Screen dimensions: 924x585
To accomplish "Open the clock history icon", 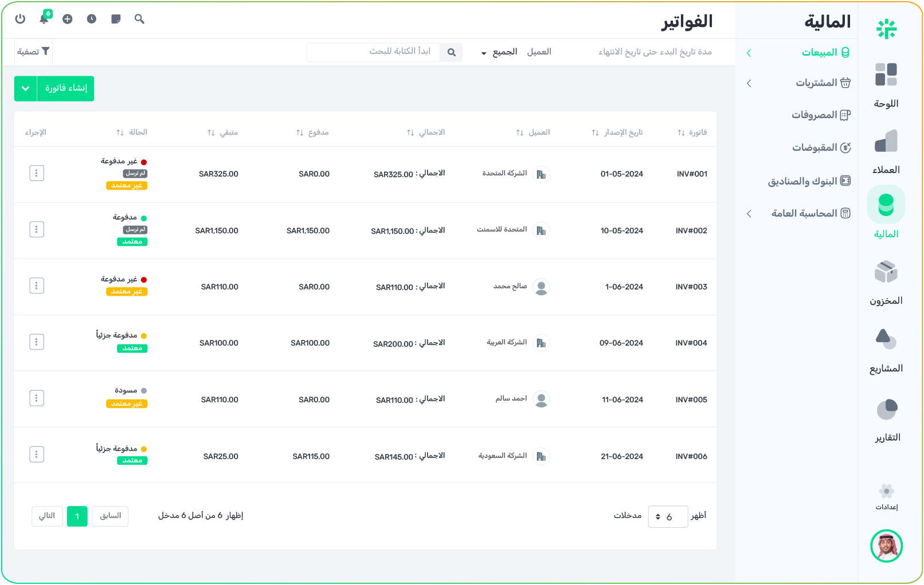I will coord(92,19).
